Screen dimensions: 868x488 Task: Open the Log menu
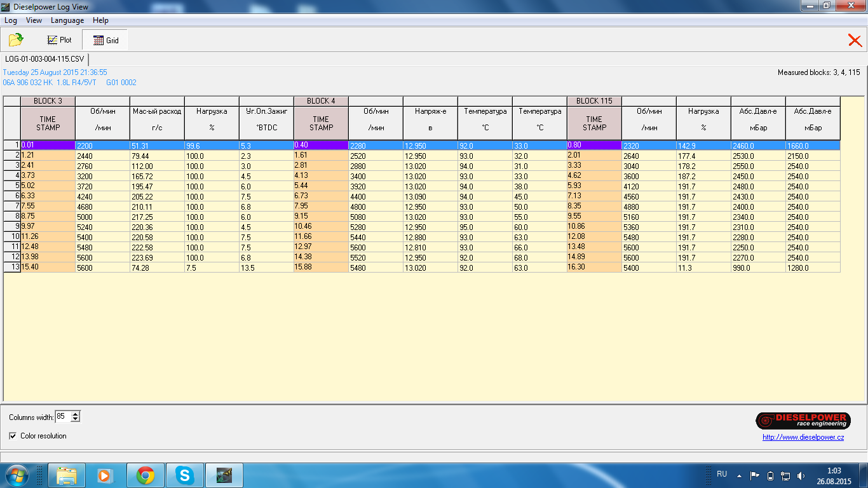click(11, 20)
